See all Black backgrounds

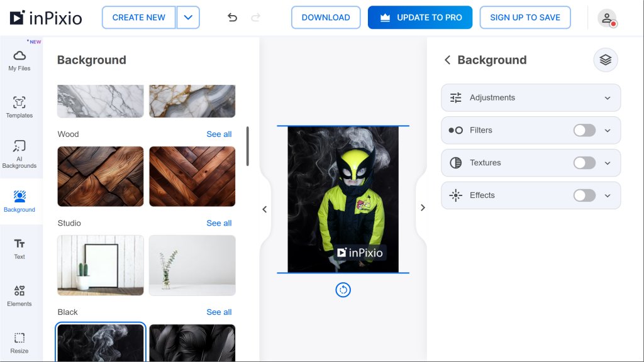pyautogui.click(x=219, y=312)
